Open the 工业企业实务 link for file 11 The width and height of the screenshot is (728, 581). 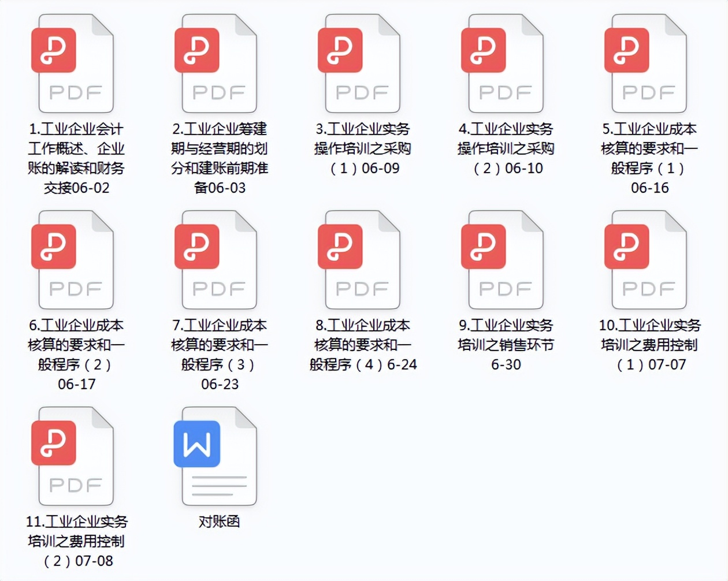point(83,522)
